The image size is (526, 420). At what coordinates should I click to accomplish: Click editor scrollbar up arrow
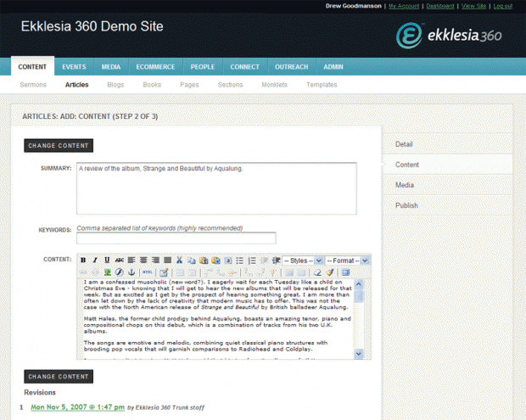tap(359, 284)
